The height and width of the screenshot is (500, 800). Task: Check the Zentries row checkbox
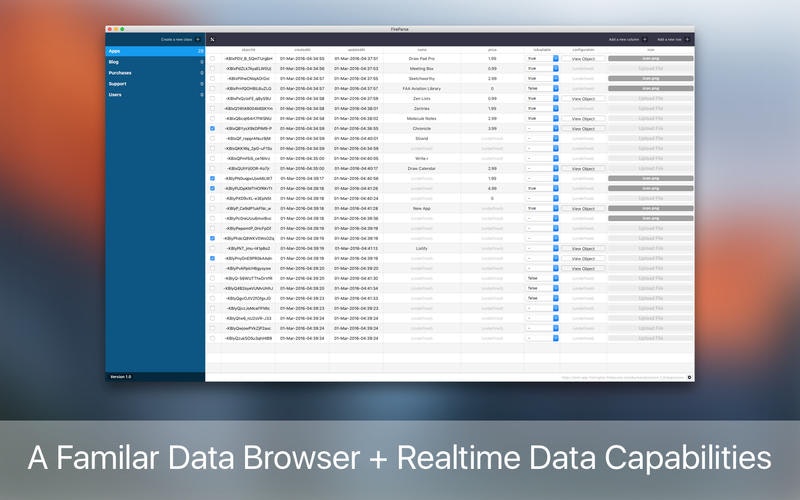click(x=212, y=109)
